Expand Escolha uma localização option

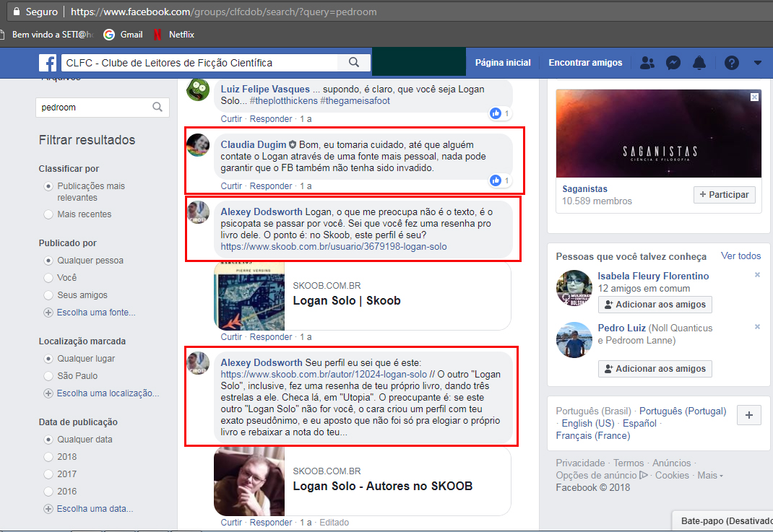click(x=101, y=393)
